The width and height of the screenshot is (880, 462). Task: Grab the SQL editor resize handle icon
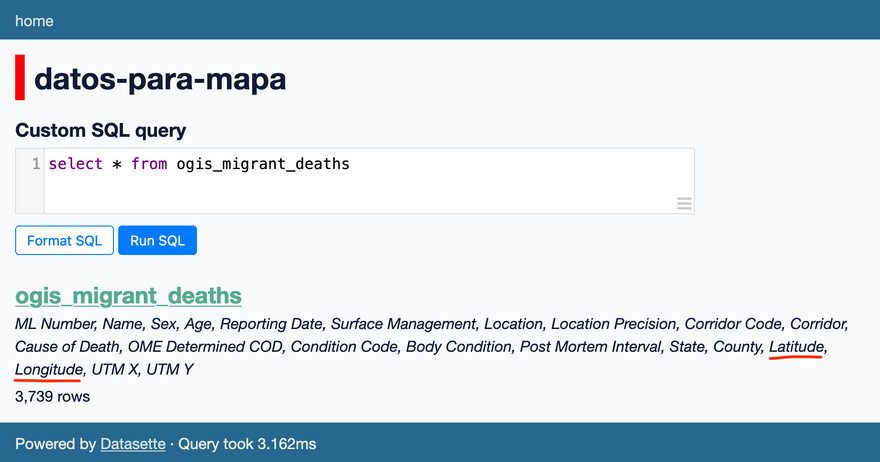pos(684,203)
